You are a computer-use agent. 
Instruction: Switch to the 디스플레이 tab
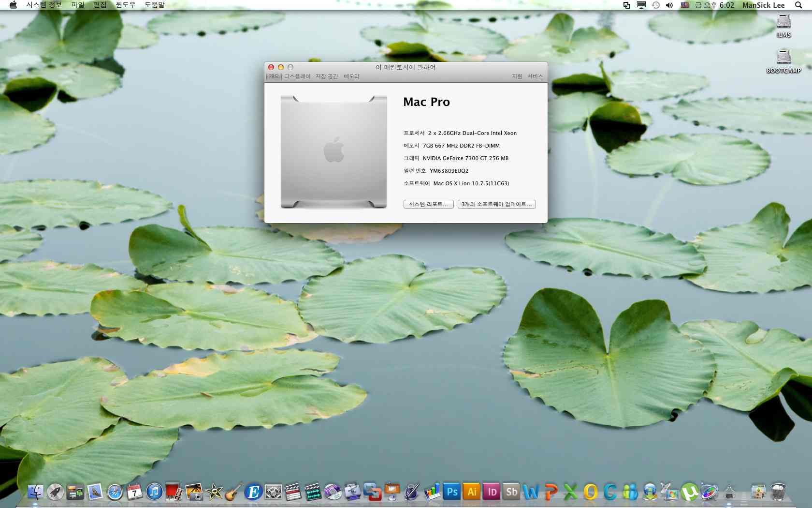click(297, 76)
